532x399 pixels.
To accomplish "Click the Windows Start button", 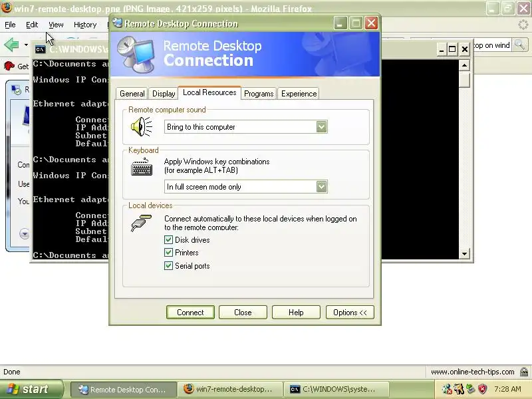I will [x=31, y=389].
